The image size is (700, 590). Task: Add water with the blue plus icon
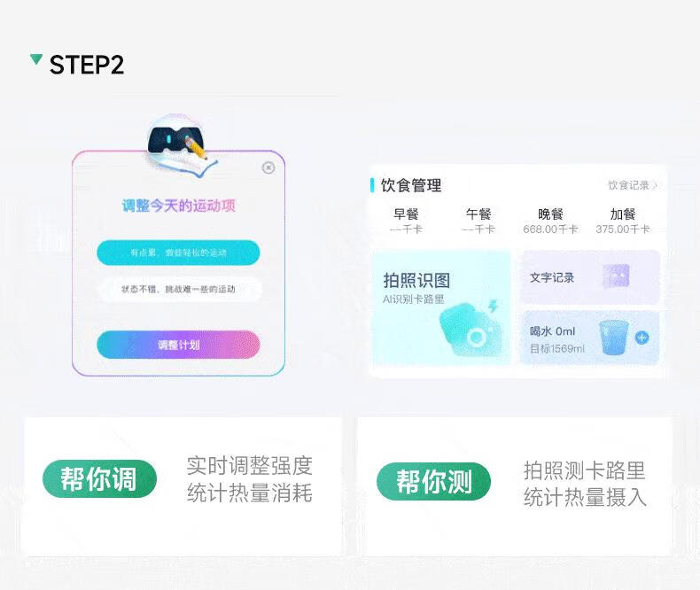coord(642,338)
